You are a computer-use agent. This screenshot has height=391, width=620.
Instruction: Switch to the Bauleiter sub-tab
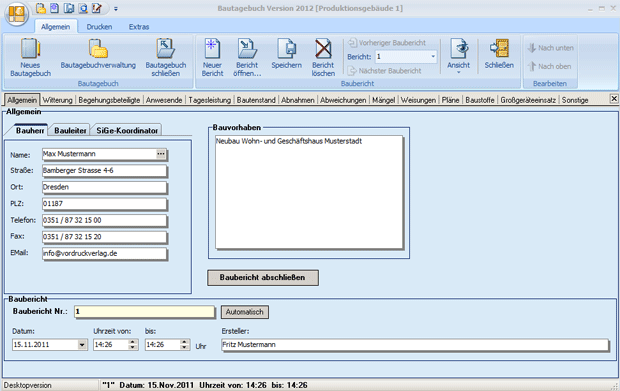coord(70,130)
